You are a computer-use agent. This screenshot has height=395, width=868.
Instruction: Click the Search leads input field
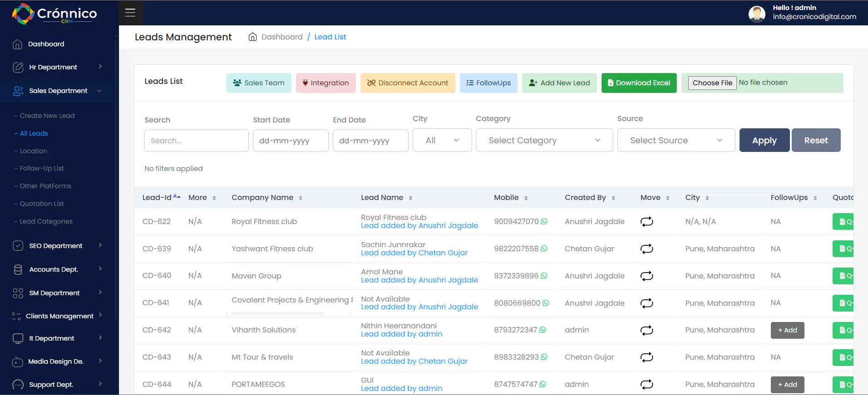click(197, 141)
